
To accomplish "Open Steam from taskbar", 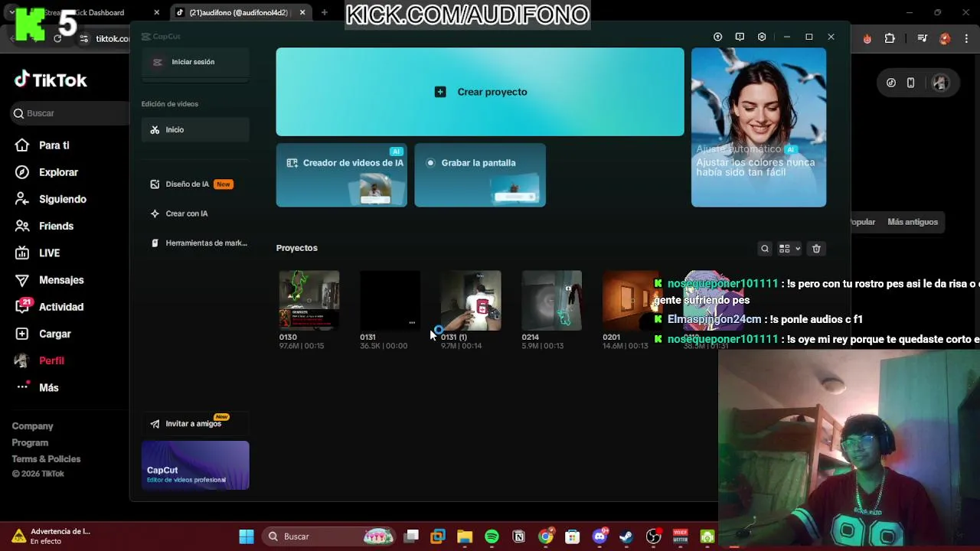I will 626,536.
